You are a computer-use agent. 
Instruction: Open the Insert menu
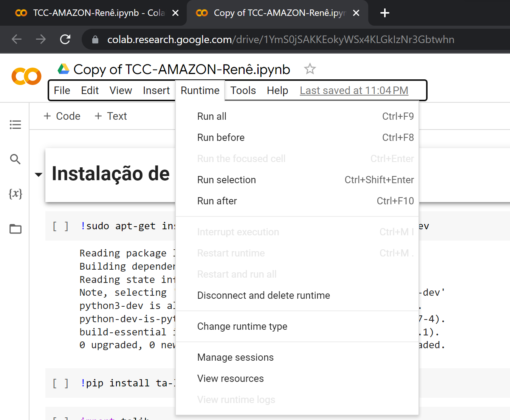point(157,91)
